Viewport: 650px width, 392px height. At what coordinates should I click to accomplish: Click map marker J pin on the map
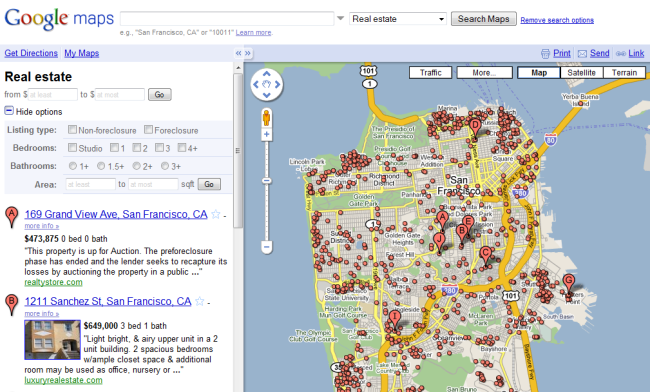click(x=439, y=242)
